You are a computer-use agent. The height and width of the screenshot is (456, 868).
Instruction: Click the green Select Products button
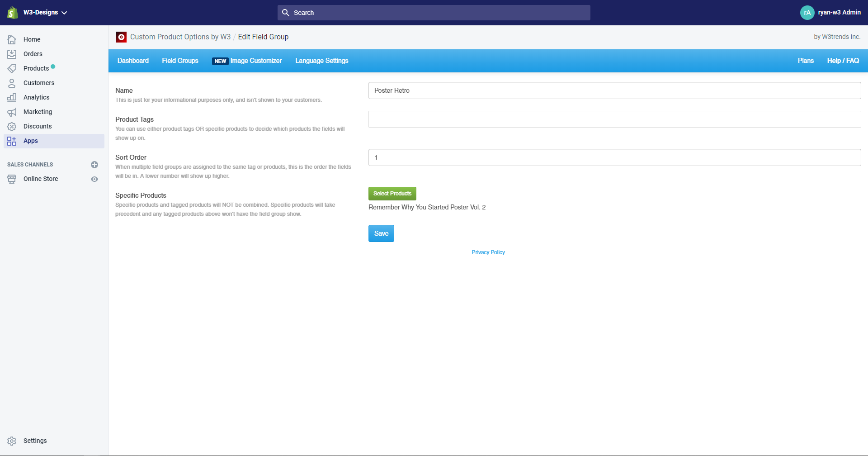[x=392, y=194]
